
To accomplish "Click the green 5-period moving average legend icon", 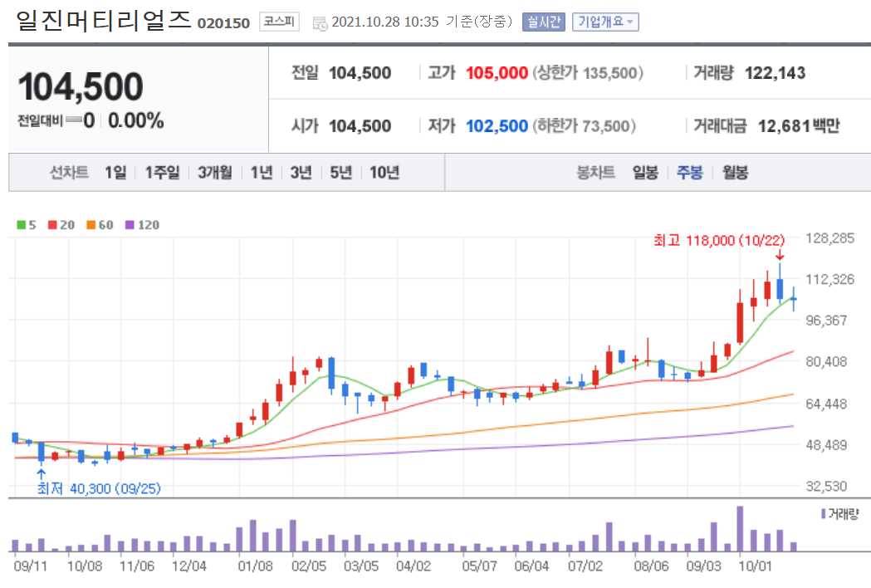I will (x=21, y=224).
